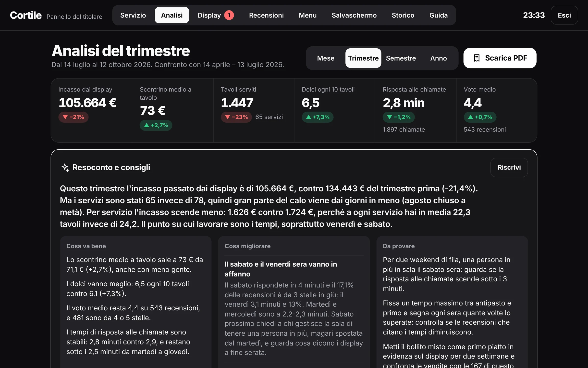Click the +2,7% scontrino trend badge
588x368 pixels.
(x=156, y=125)
